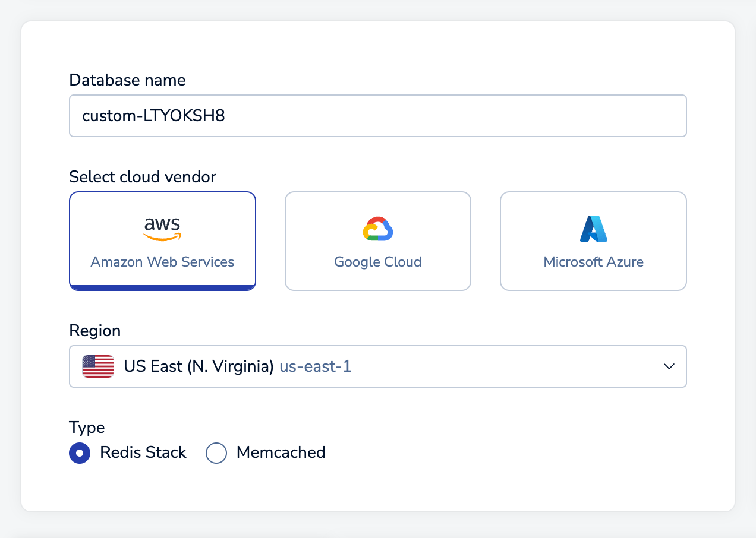Focus the Database name input field
This screenshot has width=756, height=538.
378,116
